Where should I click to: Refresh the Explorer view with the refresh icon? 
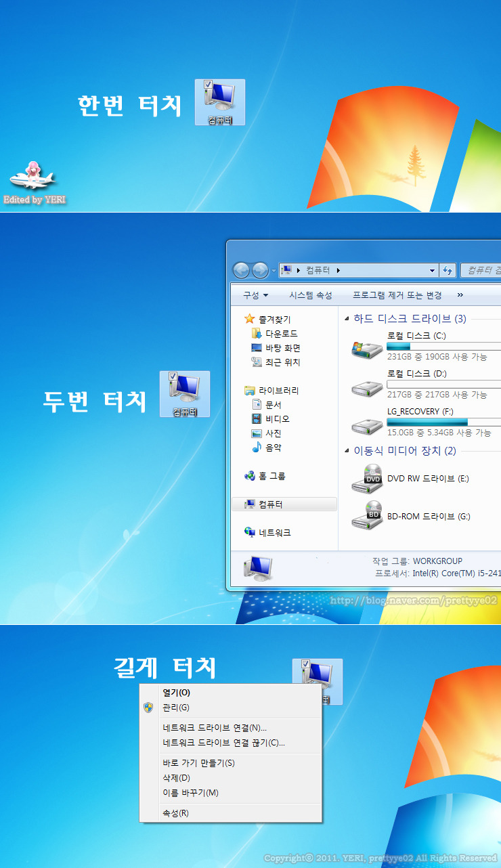[448, 271]
